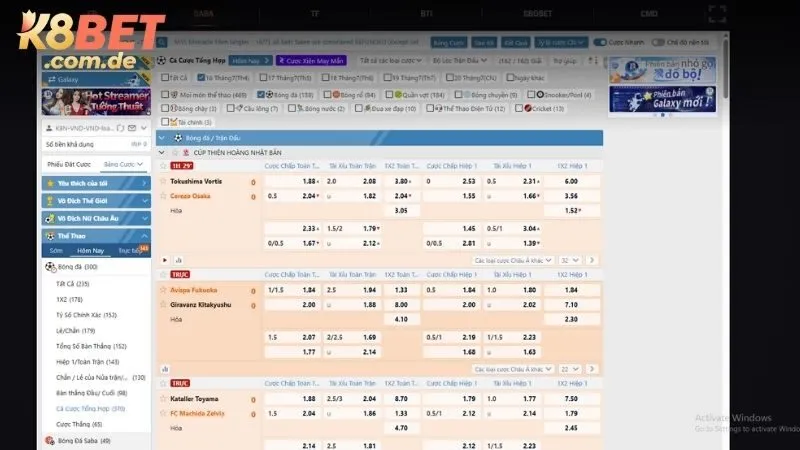Switch to the Trực tiếp tab
The width and height of the screenshot is (800, 450).
click(x=132, y=251)
